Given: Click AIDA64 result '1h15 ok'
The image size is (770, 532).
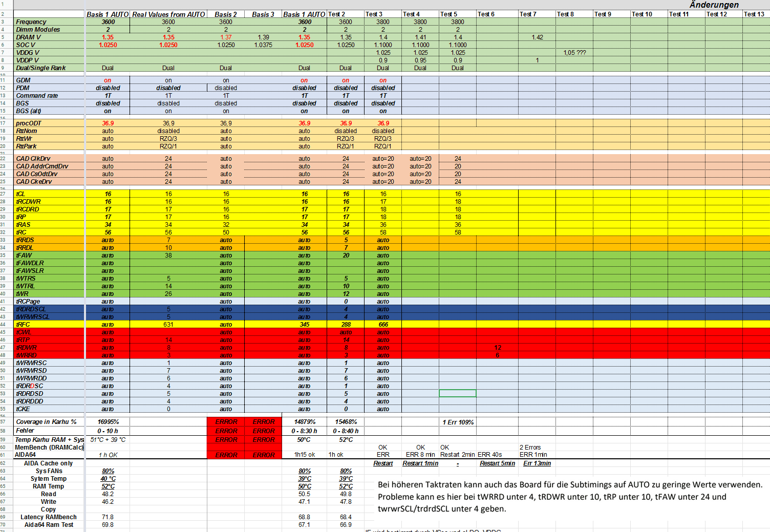Looking at the screenshot, I should 305,455.
